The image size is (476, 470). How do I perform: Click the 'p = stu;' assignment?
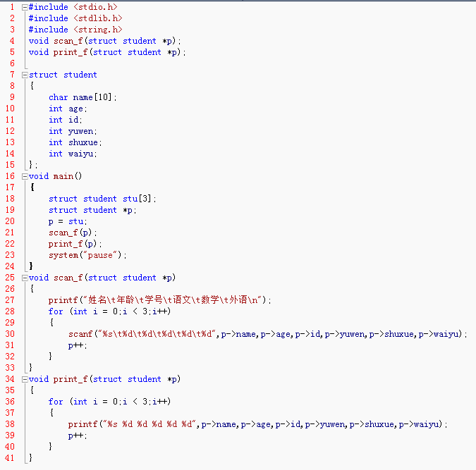pos(68,221)
